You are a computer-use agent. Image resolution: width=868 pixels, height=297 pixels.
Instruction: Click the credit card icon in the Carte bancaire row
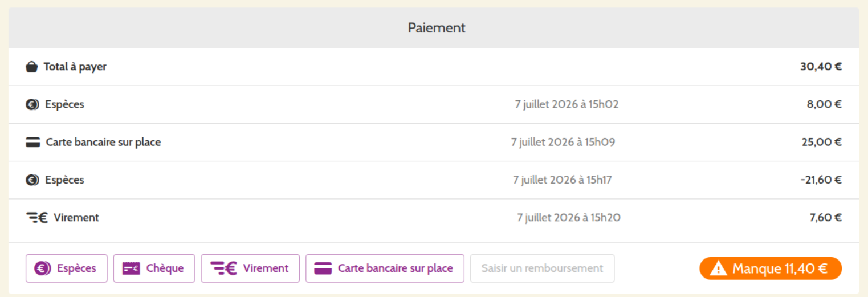[x=33, y=143]
